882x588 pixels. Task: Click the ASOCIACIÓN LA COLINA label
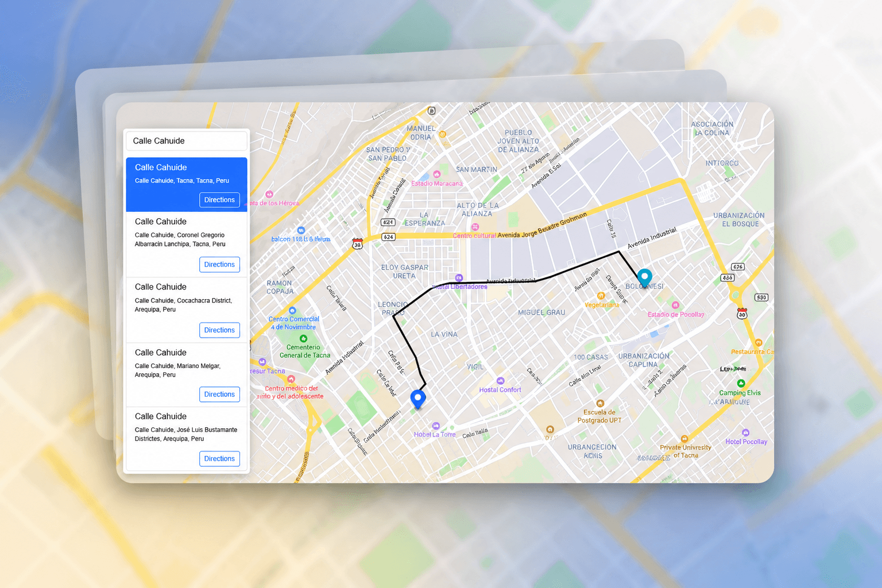(x=712, y=129)
